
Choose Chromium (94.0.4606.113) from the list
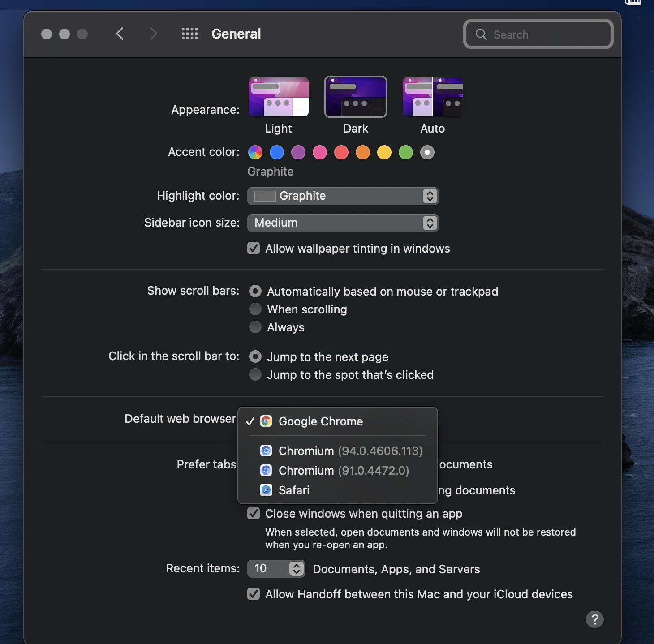tap(338, 451)
